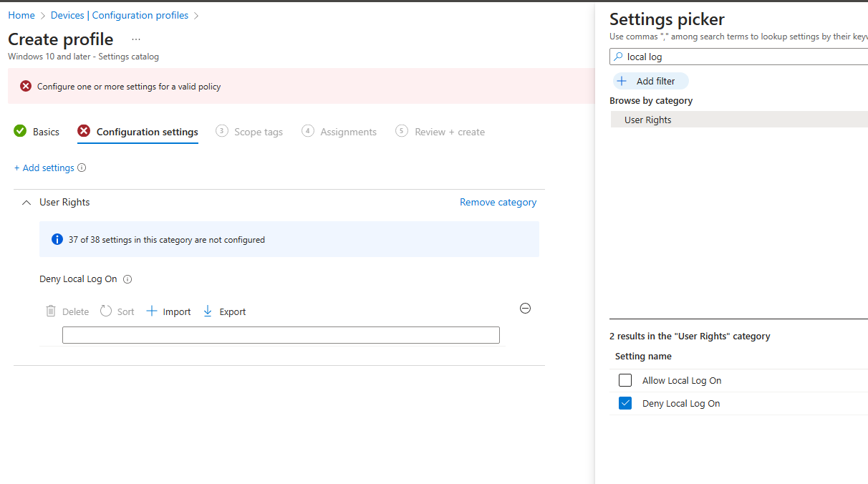
Task: Click the Import plus icon
Action: click(152, 311)
